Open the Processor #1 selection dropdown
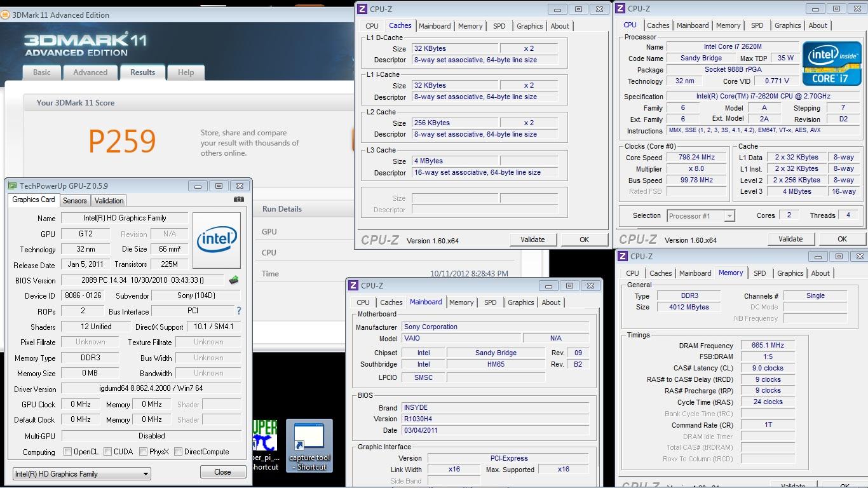Screen dimensions: 868x488 (700, 215)
